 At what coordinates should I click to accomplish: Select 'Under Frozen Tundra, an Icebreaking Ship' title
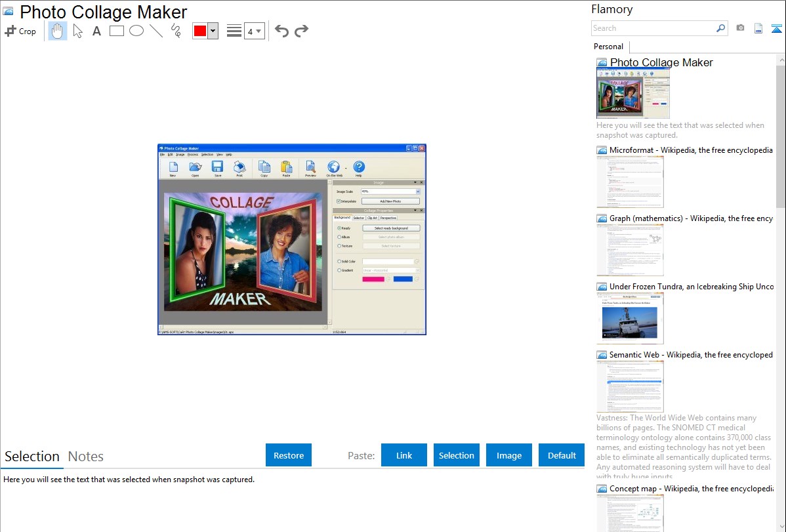[692, 286]
